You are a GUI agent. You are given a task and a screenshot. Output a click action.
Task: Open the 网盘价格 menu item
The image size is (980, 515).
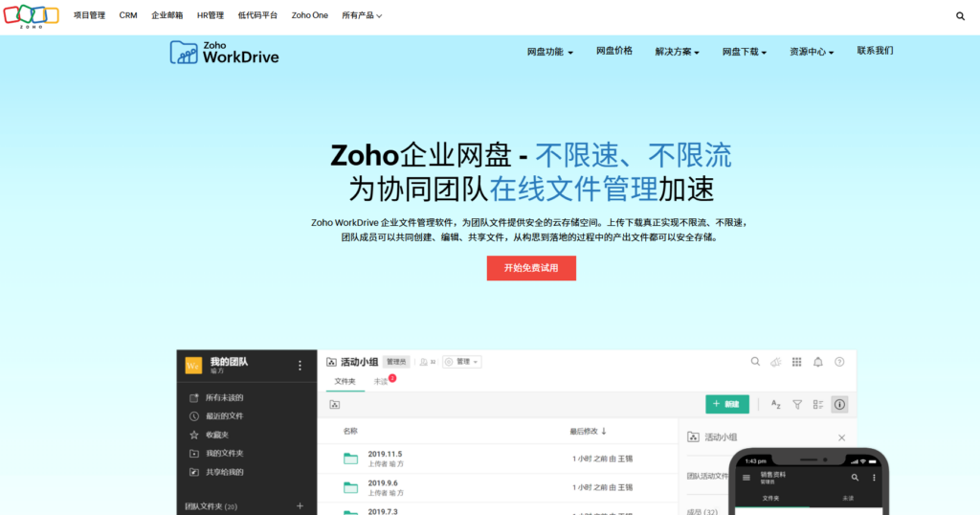click(x=613, y=51)
